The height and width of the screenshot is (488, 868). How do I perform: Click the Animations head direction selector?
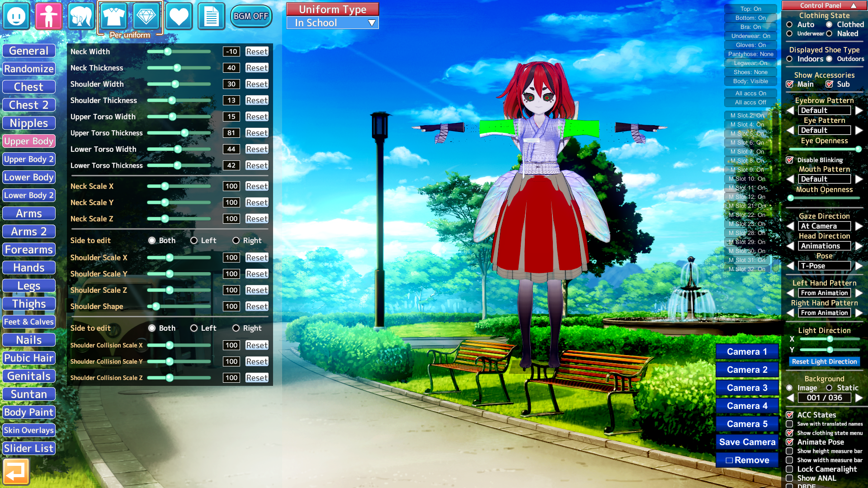click(x=825, y=246)
